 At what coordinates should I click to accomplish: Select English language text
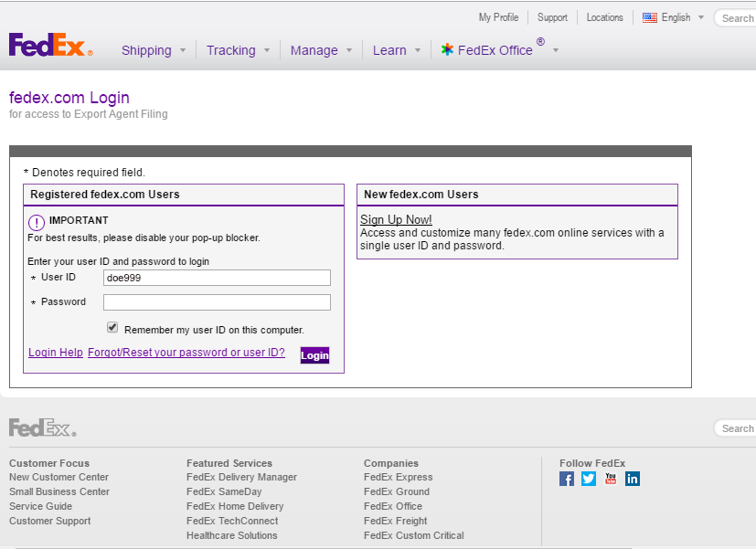[676, 17]
